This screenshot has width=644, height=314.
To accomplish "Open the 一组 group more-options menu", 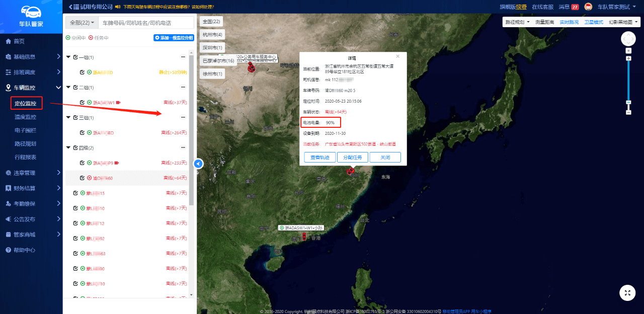I will pos(183,57).
